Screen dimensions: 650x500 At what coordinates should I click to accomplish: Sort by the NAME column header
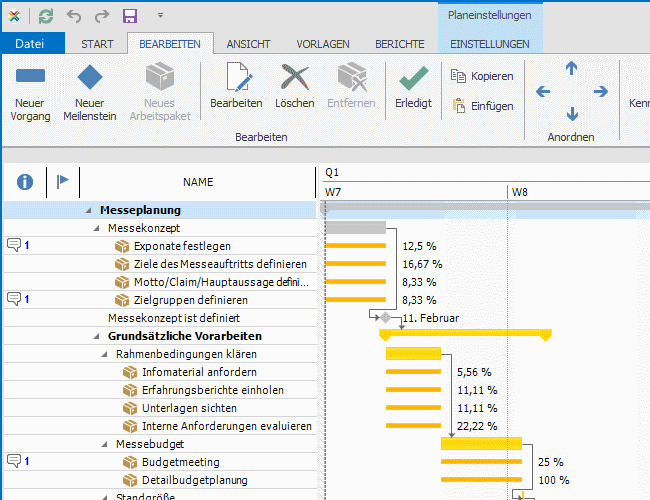coord(198,182)
